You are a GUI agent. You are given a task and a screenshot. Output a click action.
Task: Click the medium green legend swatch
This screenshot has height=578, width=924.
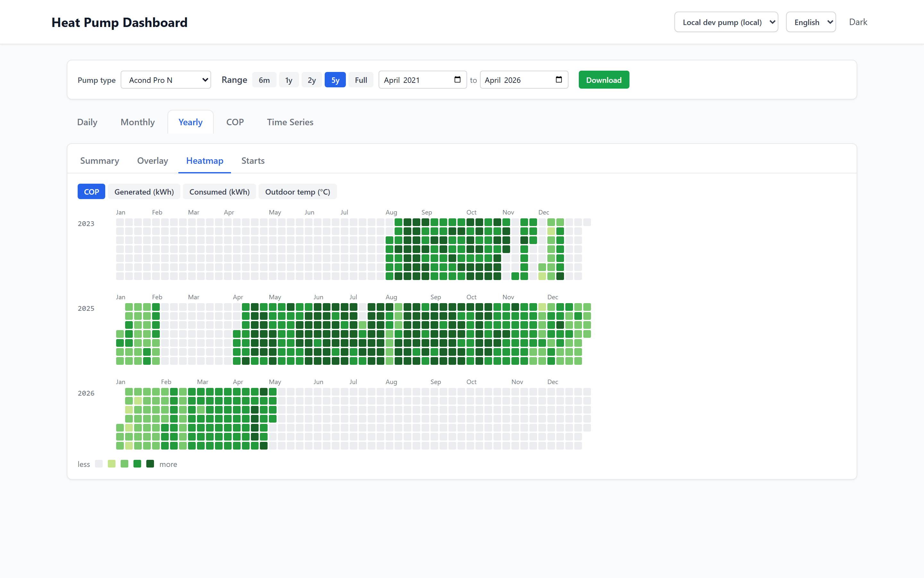(137, 464)
